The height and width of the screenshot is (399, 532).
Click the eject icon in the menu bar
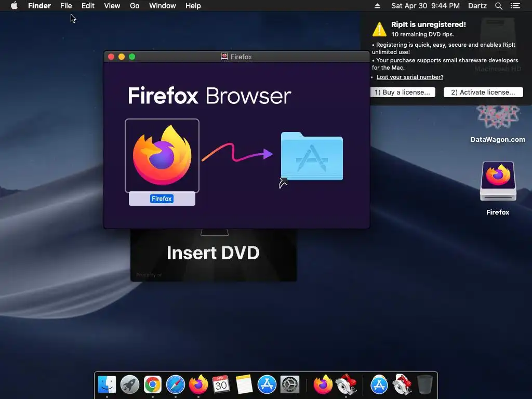pos(377,6)
